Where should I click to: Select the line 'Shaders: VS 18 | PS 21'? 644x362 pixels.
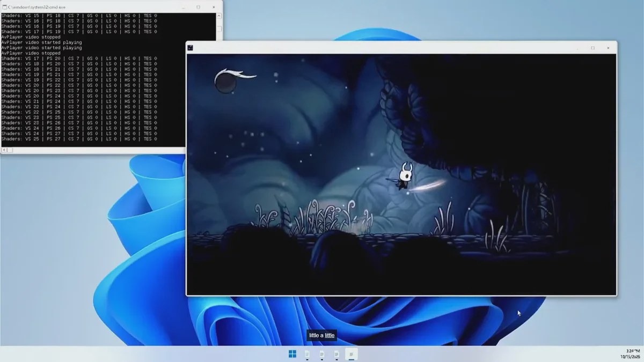tap(79, 69)
